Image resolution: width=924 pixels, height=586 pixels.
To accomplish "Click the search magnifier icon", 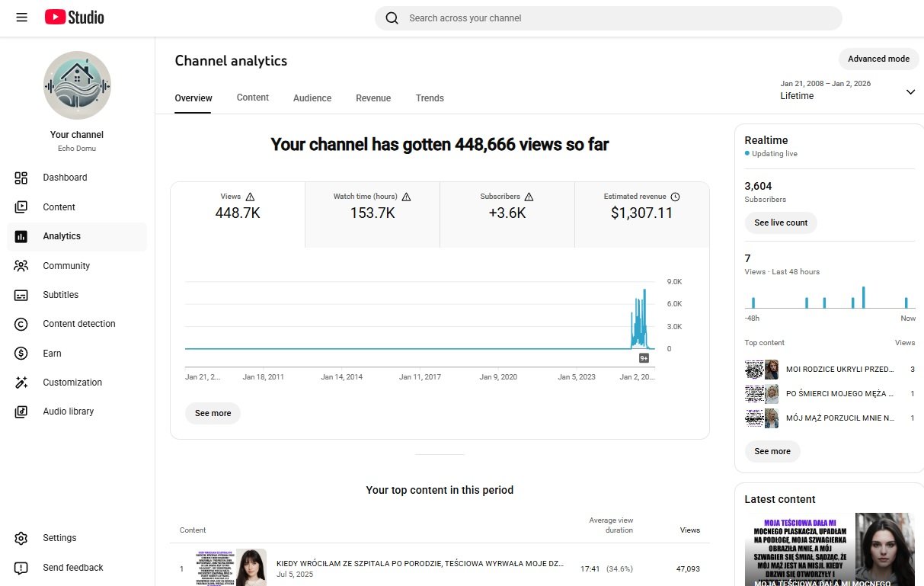I will (392, 18).
